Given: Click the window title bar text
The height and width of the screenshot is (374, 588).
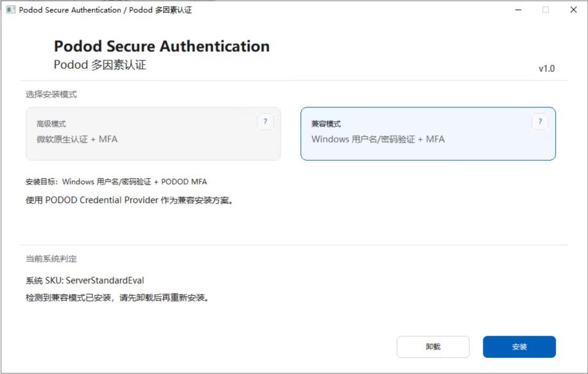Looking at the screenshot, I should 105,10.
